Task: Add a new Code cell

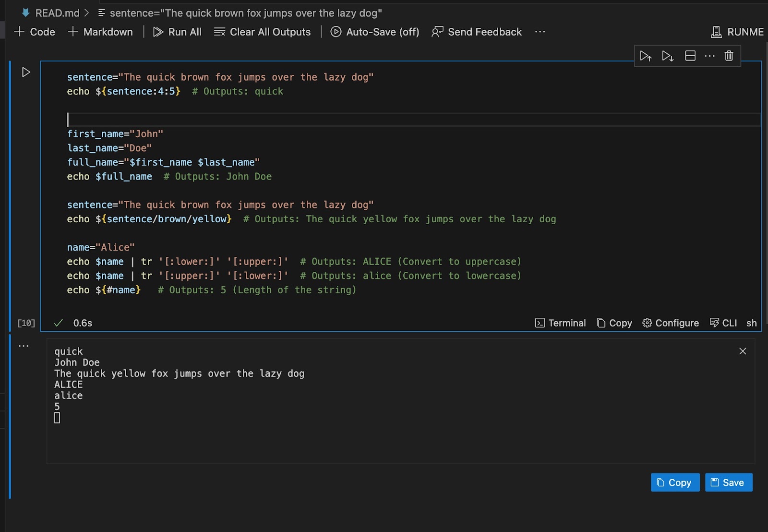Action: (35, 32)
